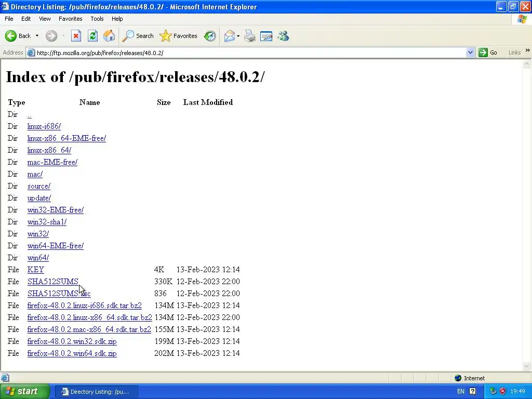Click the Address bar URL field
Image resolution: width=532 pixels, height=399 pixels.
click(x=250, y=53)
